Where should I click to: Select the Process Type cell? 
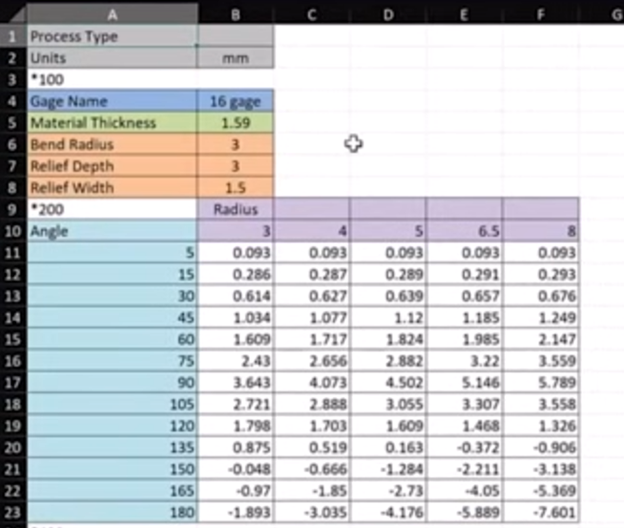(x=111, y=37)
